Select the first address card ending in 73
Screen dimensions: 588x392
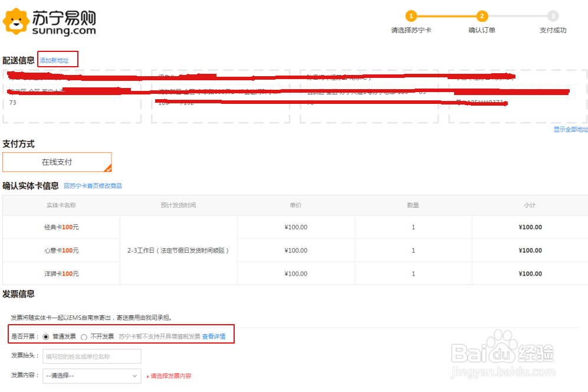(x=72, y=96)
